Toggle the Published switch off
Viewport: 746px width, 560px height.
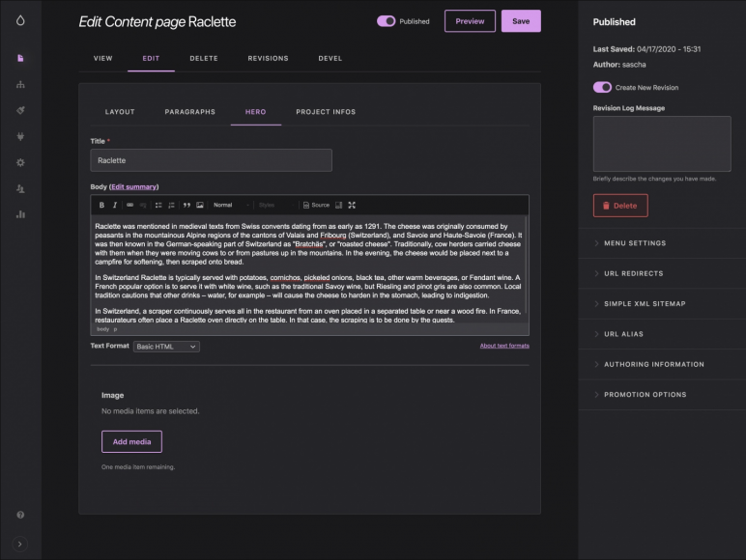point(387,21)
